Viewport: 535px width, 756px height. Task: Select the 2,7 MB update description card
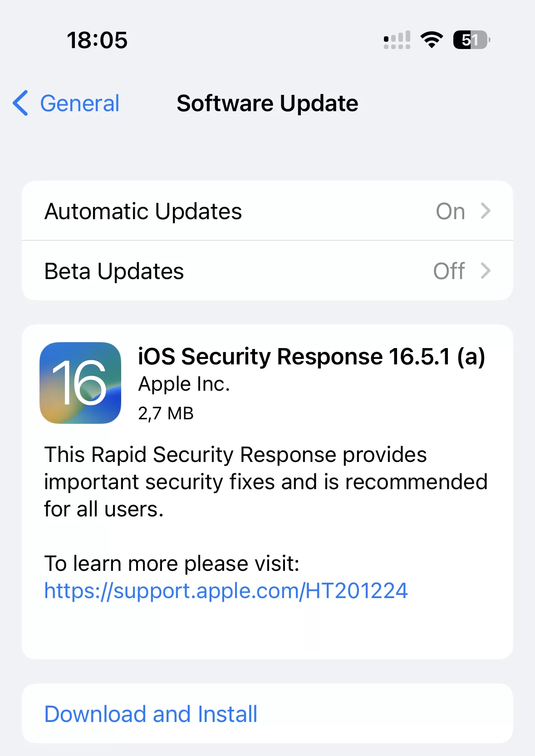pos(268,490)
